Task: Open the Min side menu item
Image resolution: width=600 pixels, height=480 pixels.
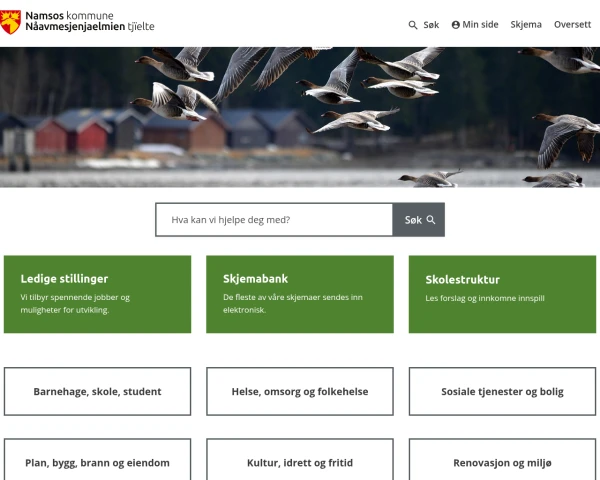Action: click(x=475, y=25)
